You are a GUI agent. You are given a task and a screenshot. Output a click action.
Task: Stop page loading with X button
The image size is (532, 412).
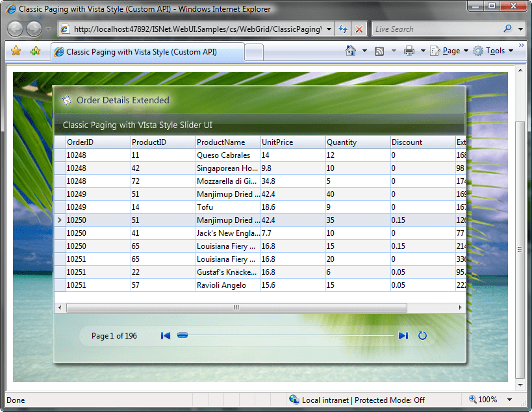pos(359,29)
